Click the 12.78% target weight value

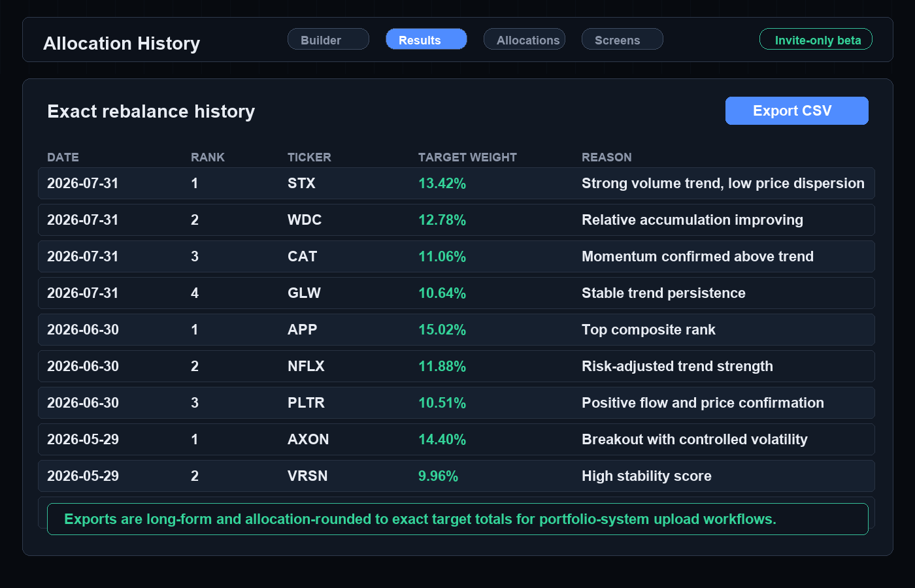442,220
